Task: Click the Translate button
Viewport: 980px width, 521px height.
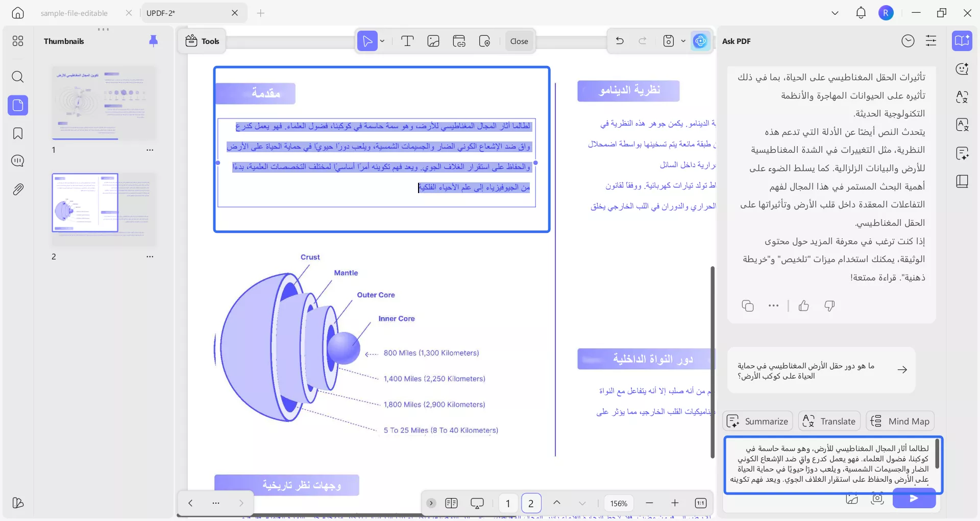Action: click(x=828, y=421)
